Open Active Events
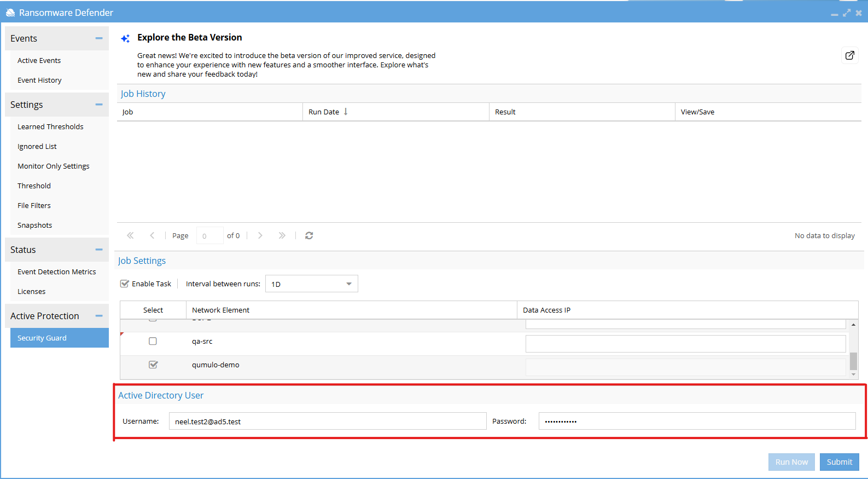868x479 pixels. (60, 60)
